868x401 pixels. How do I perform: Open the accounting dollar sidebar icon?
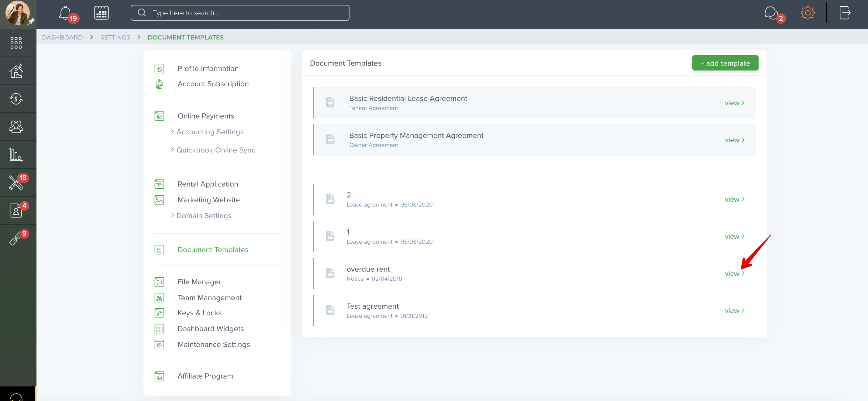pos(16,99)
